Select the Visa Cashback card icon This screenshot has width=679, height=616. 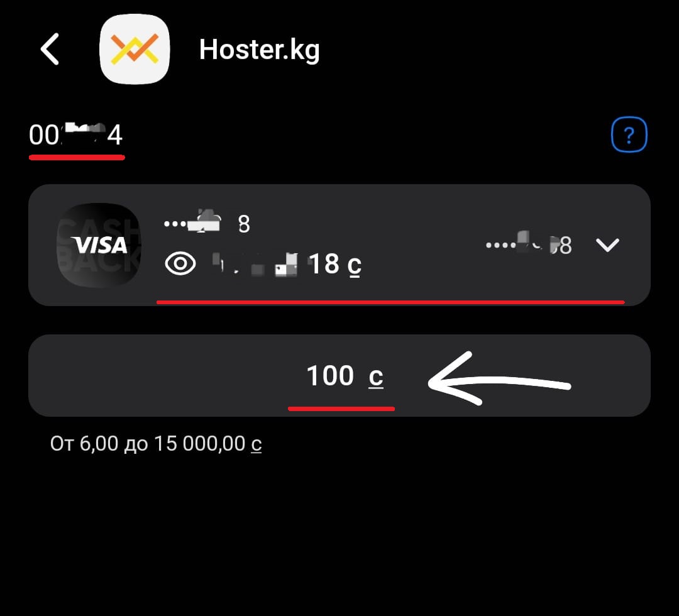(x=99, y=245)
